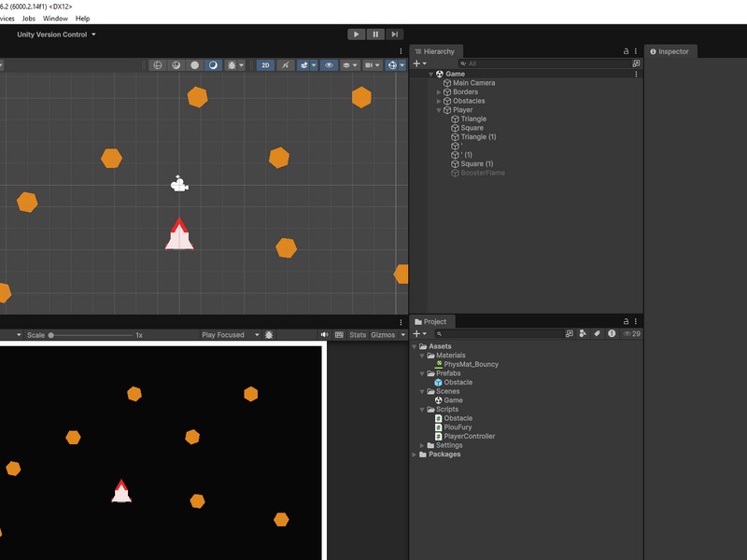This screenshot has height=560, width=747.
Task: Click the Step frame button
Action: 395,35
